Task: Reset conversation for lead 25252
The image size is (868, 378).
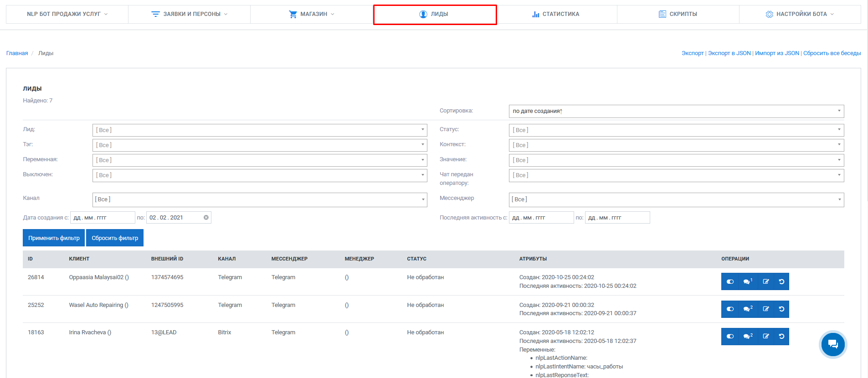Action: tap(781, 309)
